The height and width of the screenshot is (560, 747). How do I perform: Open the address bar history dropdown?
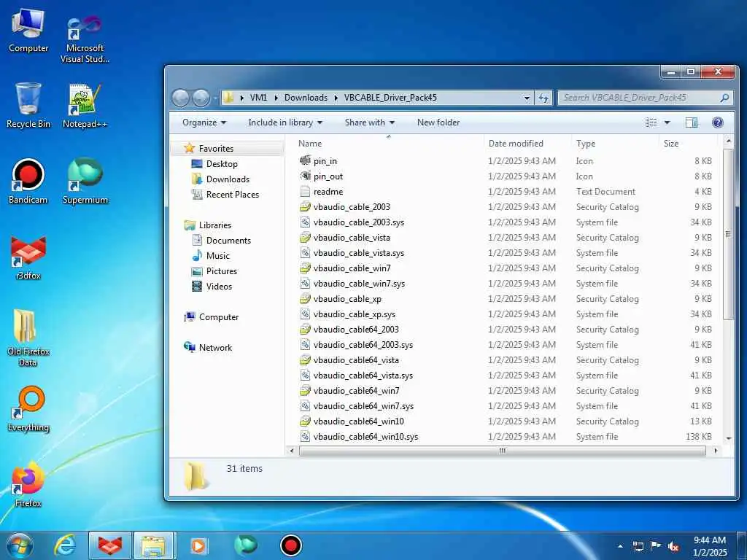click(527, 98)
